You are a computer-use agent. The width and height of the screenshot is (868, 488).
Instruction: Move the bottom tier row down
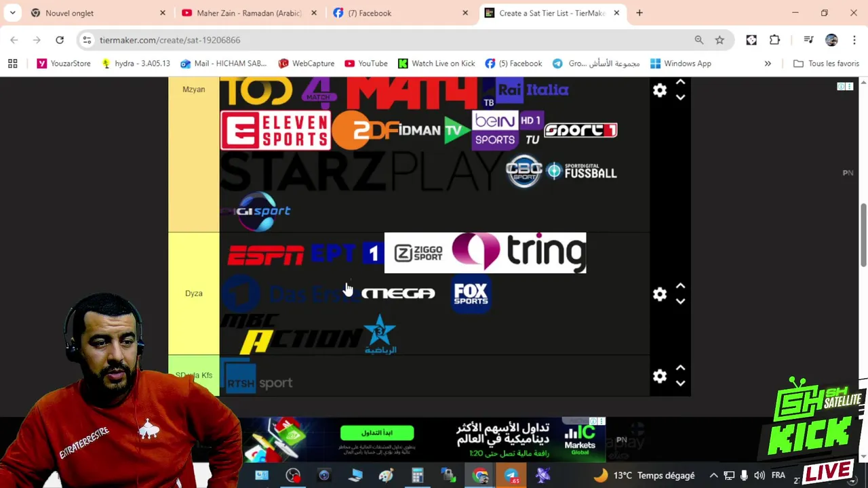coord(680,384)
